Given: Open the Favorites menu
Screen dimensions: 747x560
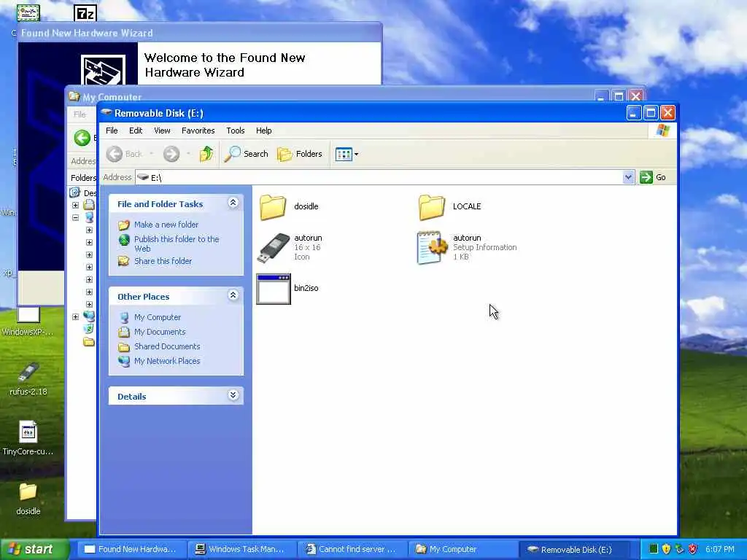Looking at the screenshot, I should point(198,131).
